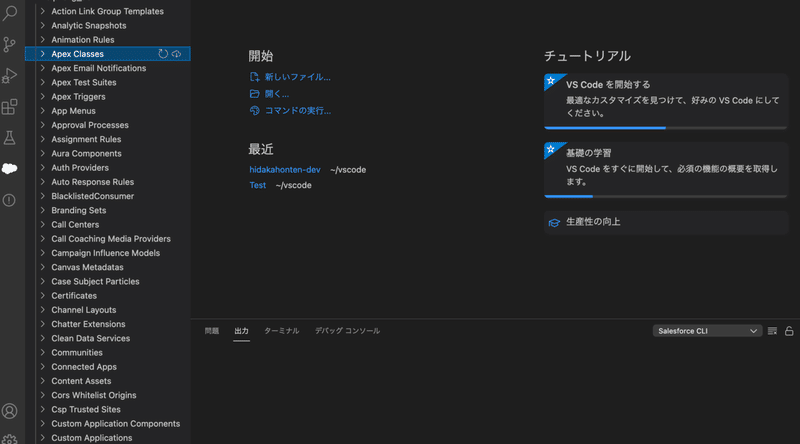Click the new file icon under 開始
This screenshot has width=800, height=444.
tap(254, 77)
